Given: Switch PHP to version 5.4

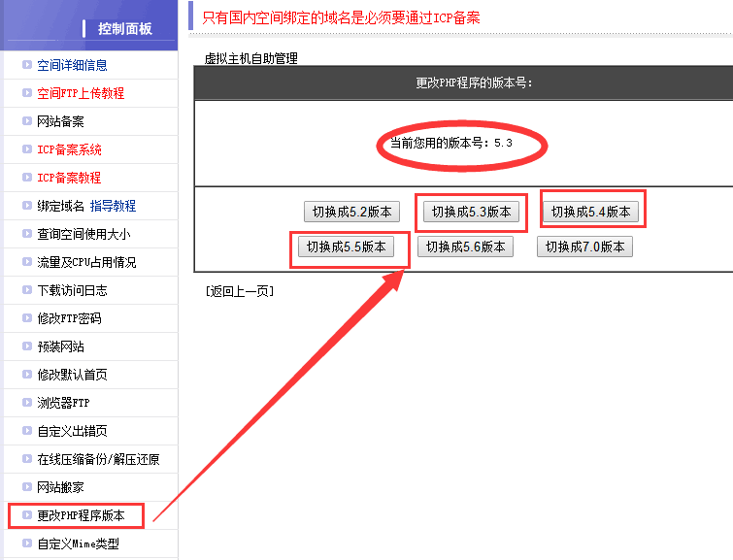Looking at the screenshot, I should click(x=591, y=212).
